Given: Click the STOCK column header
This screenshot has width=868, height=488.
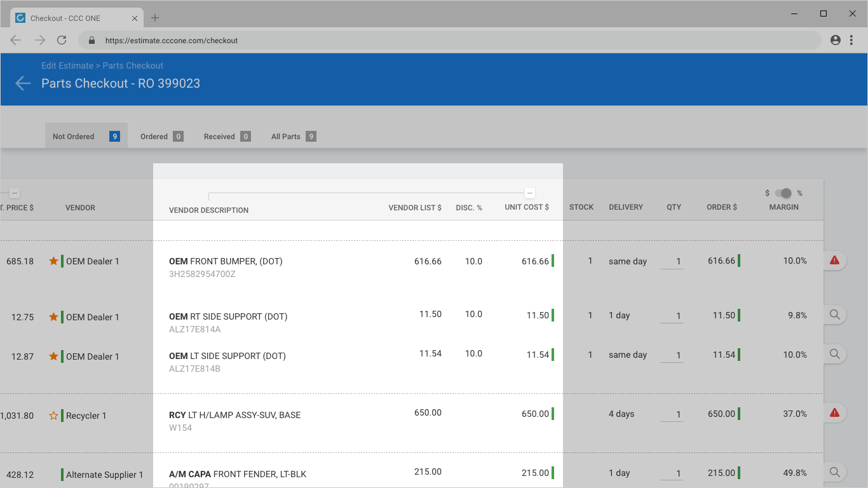Looking at the screenshot, I should pyautogui.click(x=581, y=207).
